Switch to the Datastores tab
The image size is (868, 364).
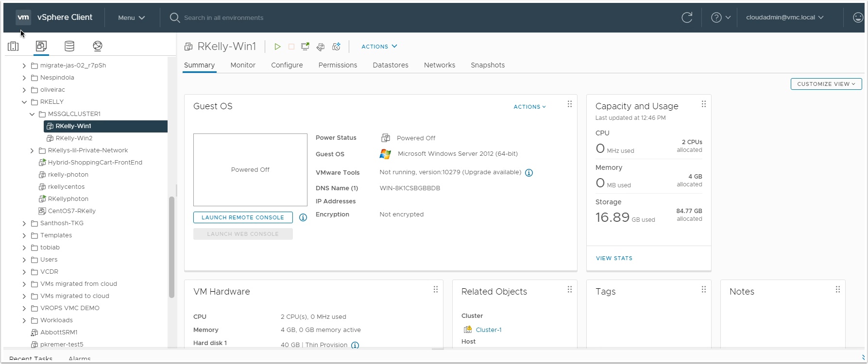[x=391, y=65]
